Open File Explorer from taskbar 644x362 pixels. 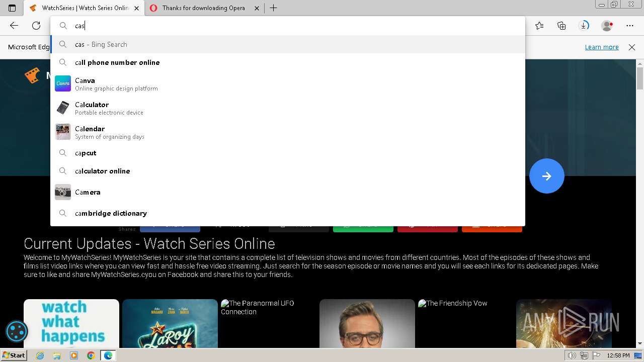[x=57, y=355]
